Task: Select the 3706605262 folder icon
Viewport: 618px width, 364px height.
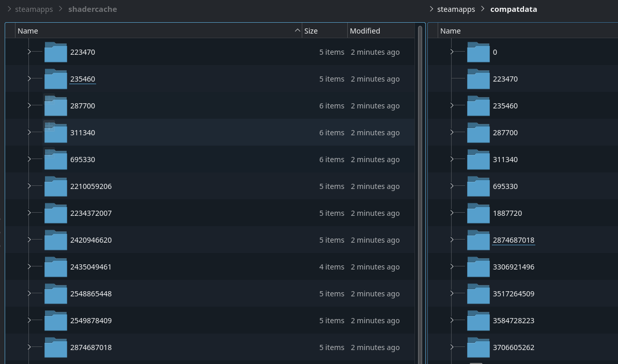Action: (478, 346)
